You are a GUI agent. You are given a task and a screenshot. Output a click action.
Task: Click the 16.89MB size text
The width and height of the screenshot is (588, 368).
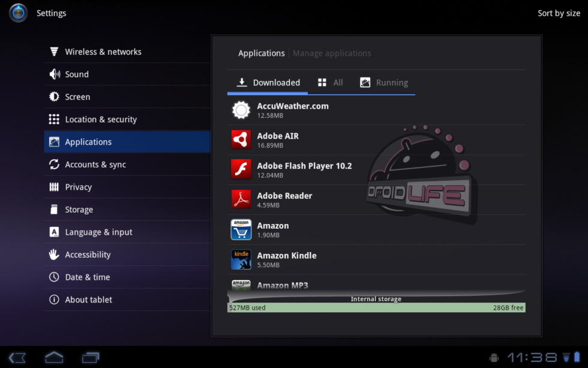tap(270, 145)
